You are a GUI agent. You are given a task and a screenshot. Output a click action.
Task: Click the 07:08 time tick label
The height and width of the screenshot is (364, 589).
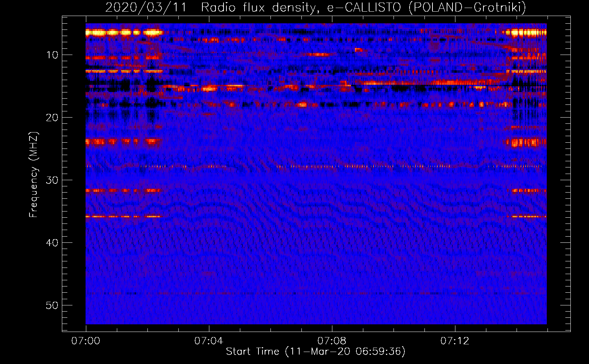[332, 341]
